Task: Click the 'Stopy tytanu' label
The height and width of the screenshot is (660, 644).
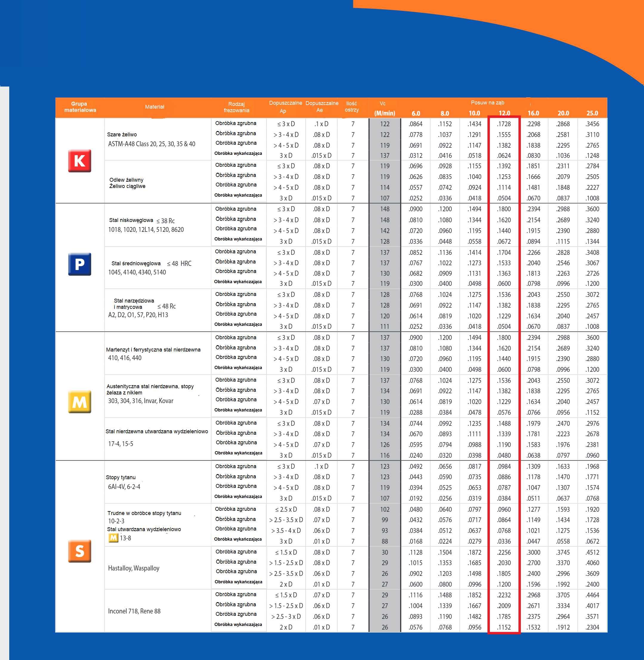Action: pyautogui.click(x=120, y=477)
